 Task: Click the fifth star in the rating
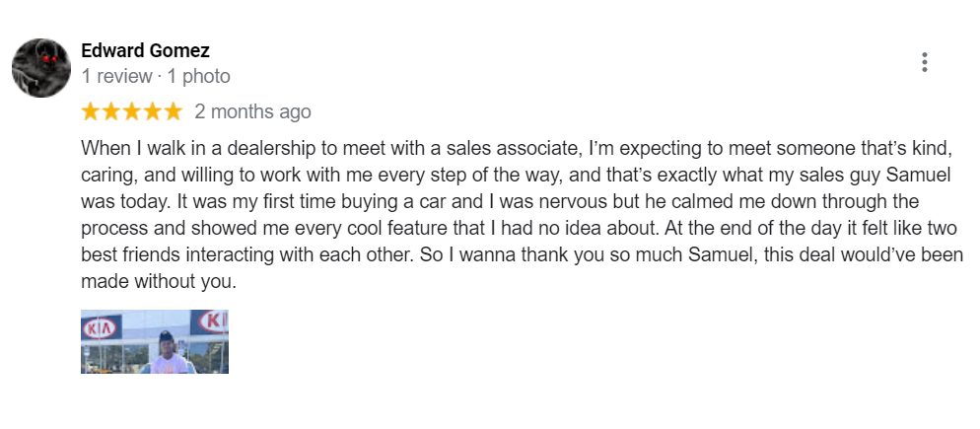coord(173,111)
